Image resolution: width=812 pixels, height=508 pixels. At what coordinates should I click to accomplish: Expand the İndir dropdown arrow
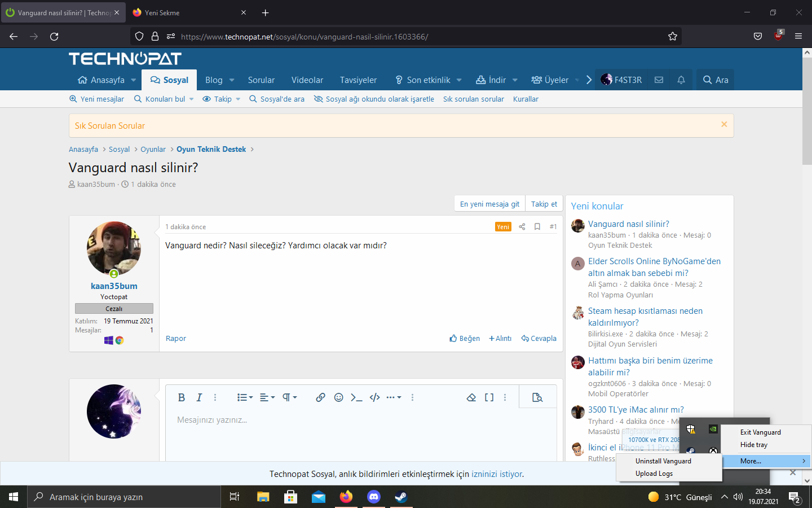[x=515, y=80]
